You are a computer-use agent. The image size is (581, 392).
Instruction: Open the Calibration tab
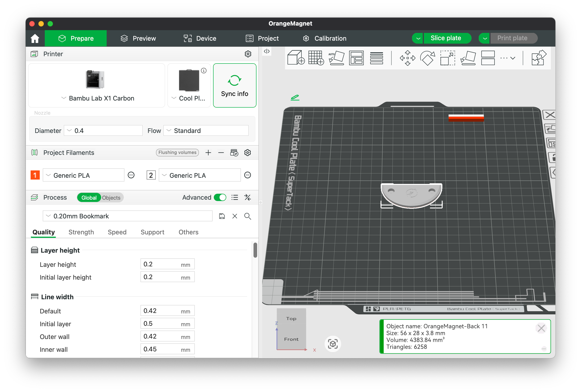pyautogui.click(x=325, y=38)
